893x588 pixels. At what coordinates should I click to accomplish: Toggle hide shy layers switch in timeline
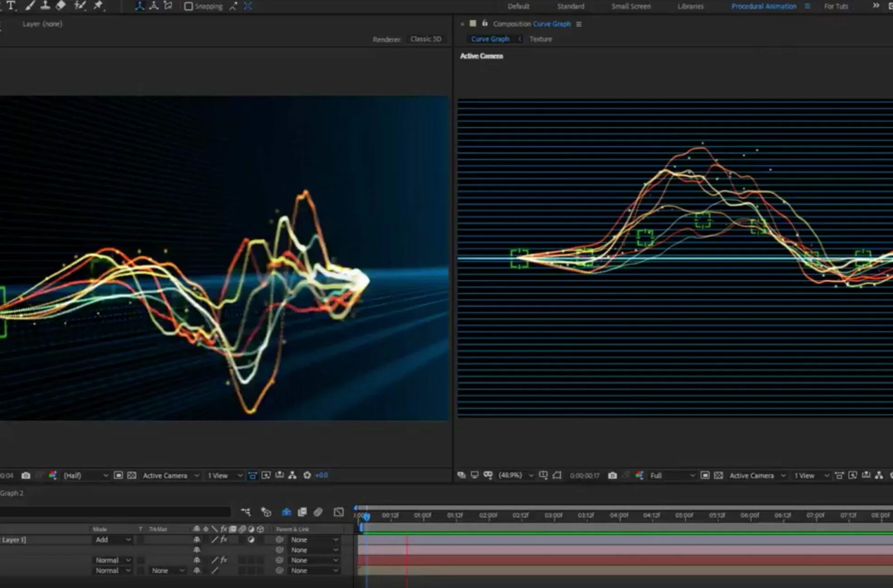point(286,512)
